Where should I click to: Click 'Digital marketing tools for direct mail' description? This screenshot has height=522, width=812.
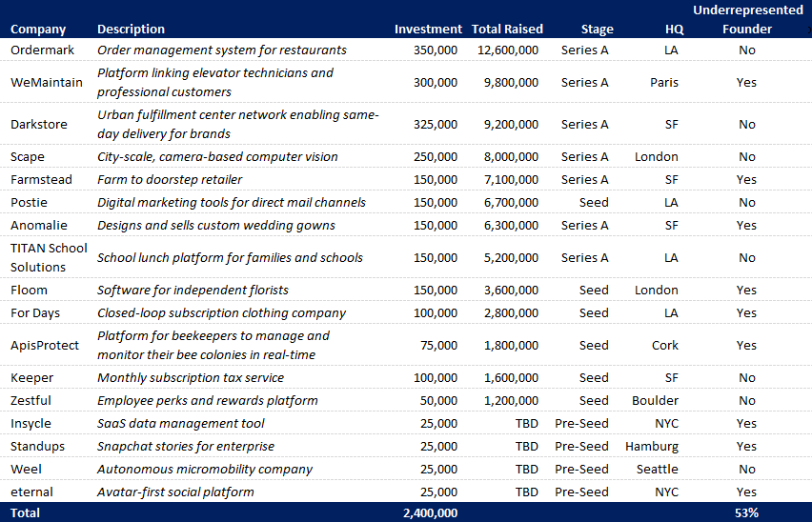tap(232, 202)
